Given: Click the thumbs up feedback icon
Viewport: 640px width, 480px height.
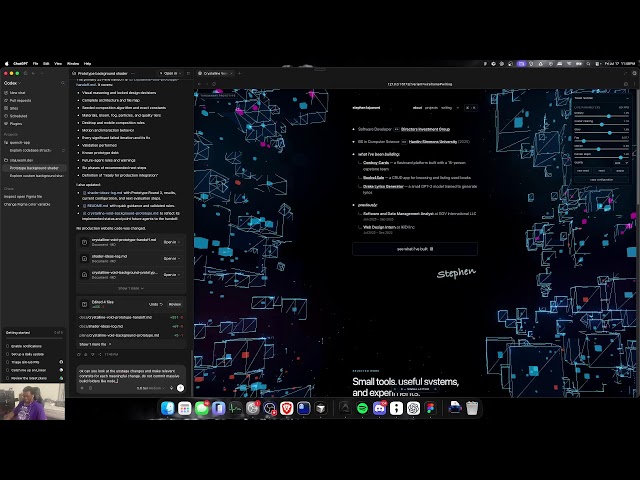Looking at the screenshot, I should [86, 354].
